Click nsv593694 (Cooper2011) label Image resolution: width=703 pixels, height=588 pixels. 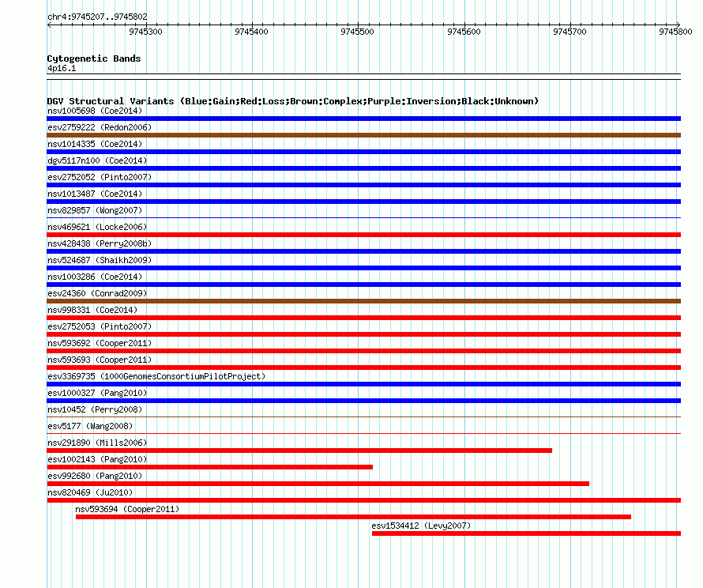pos(127,509)
